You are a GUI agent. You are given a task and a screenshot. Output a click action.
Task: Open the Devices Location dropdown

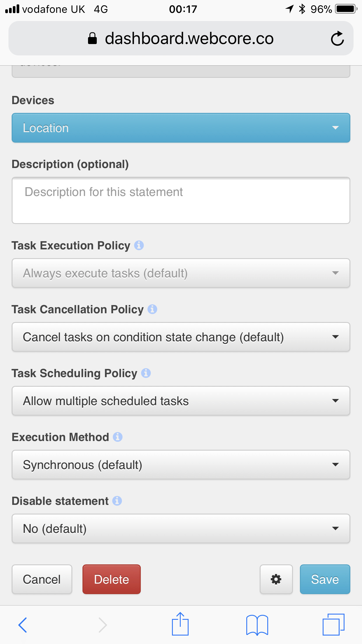181,128
